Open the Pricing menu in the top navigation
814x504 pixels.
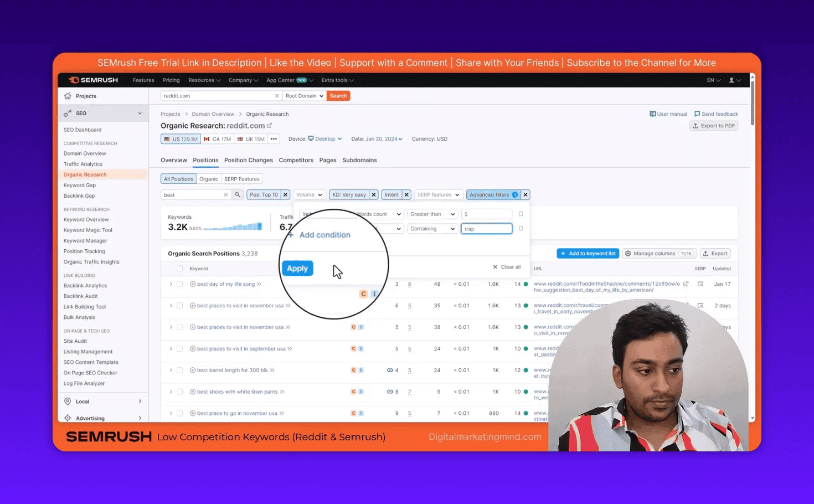click(171, 80)
